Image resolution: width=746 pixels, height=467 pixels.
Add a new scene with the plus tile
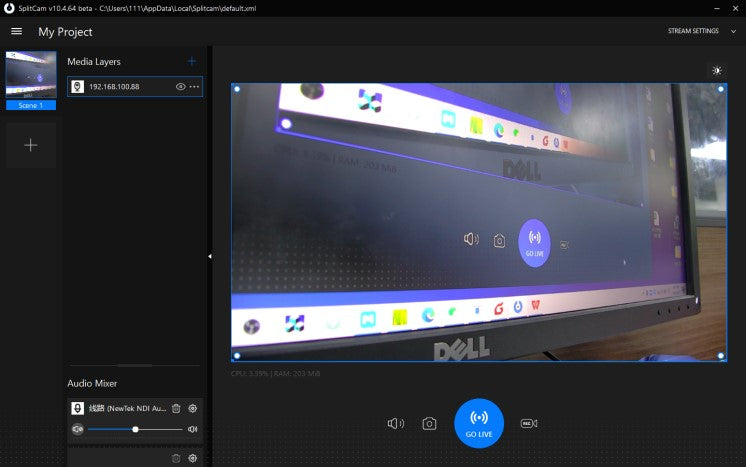click(31, 145)
